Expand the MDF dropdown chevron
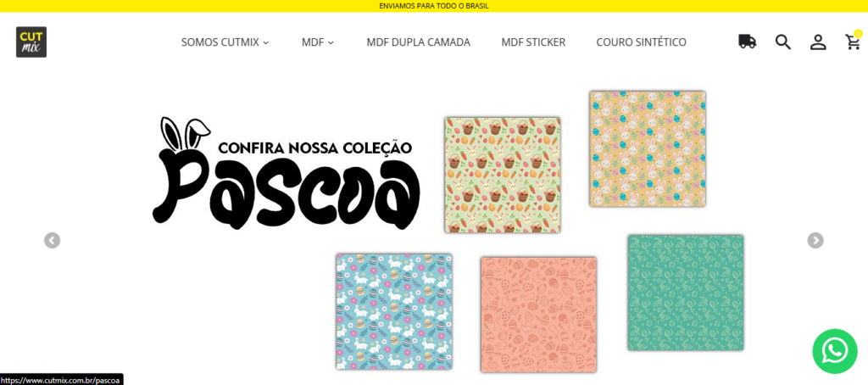The width and height of the screenshot is (868, 385). tap(331, 42)
